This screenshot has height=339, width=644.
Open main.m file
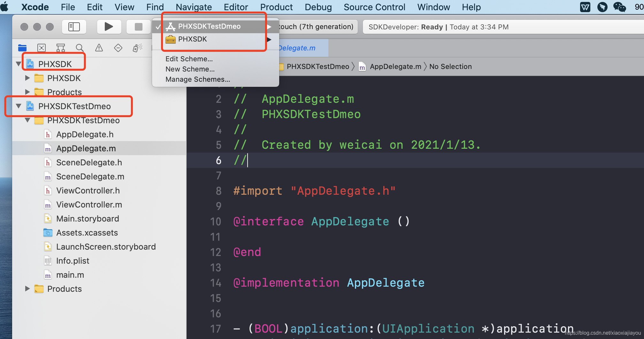[x=70, y=275]
